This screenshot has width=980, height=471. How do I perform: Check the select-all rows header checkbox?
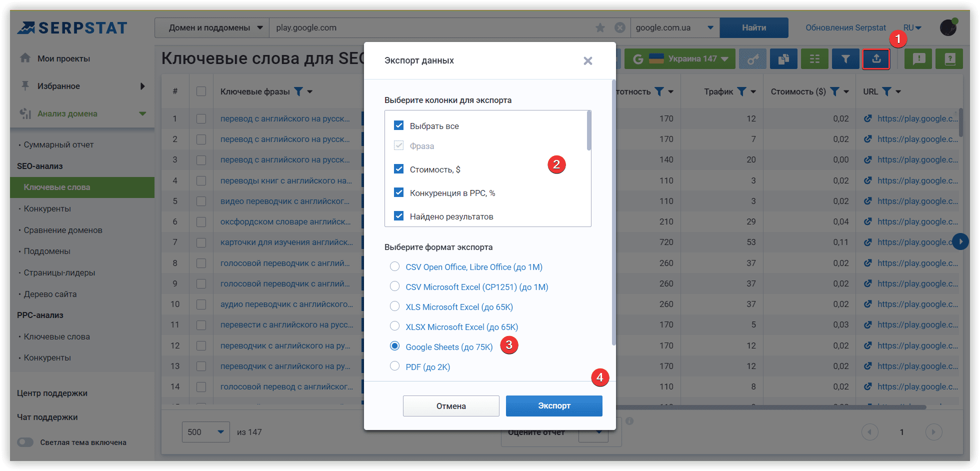tap(201, 91)
